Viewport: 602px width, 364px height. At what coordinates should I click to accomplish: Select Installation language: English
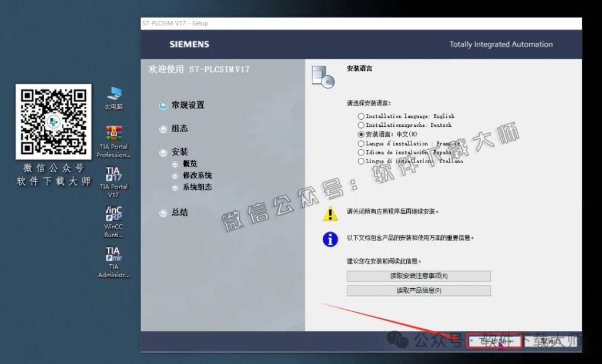tap(360, 116)
